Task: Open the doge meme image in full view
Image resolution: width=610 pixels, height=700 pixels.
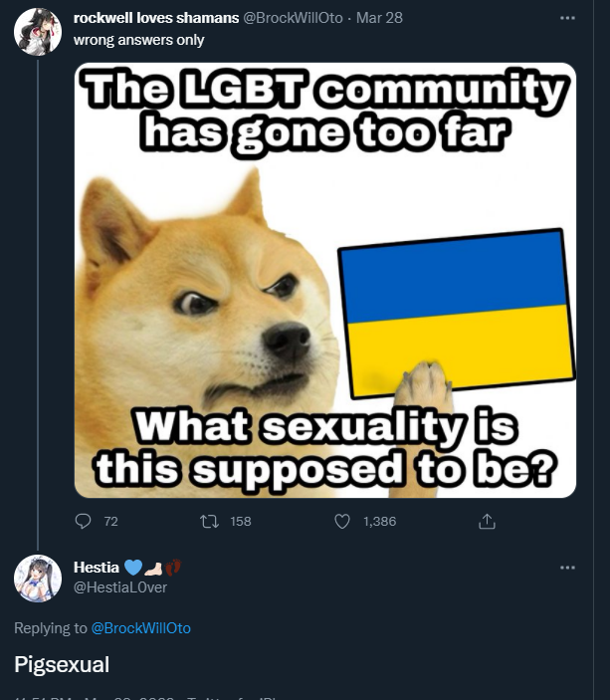Action: 324,281
